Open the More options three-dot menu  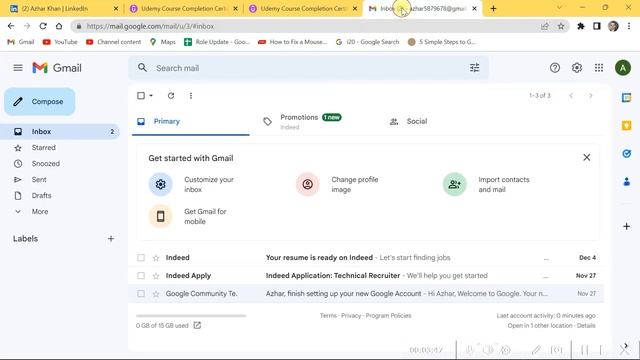191,96
